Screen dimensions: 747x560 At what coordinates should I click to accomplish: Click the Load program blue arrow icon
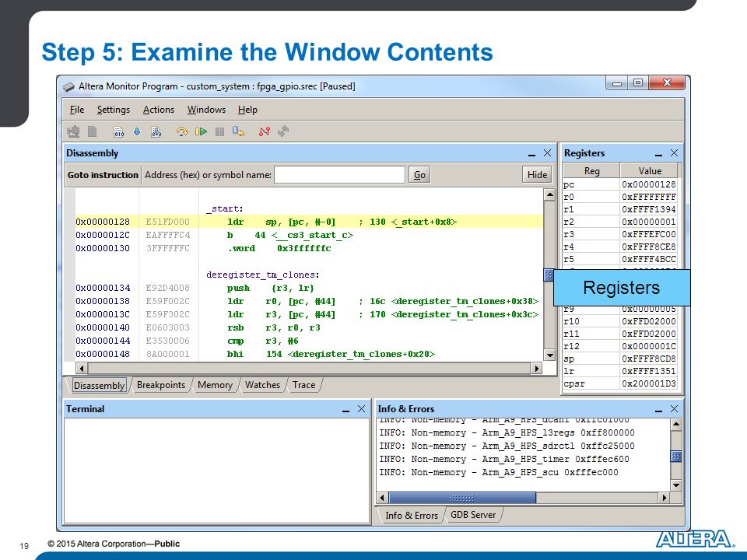pos(137,131)
